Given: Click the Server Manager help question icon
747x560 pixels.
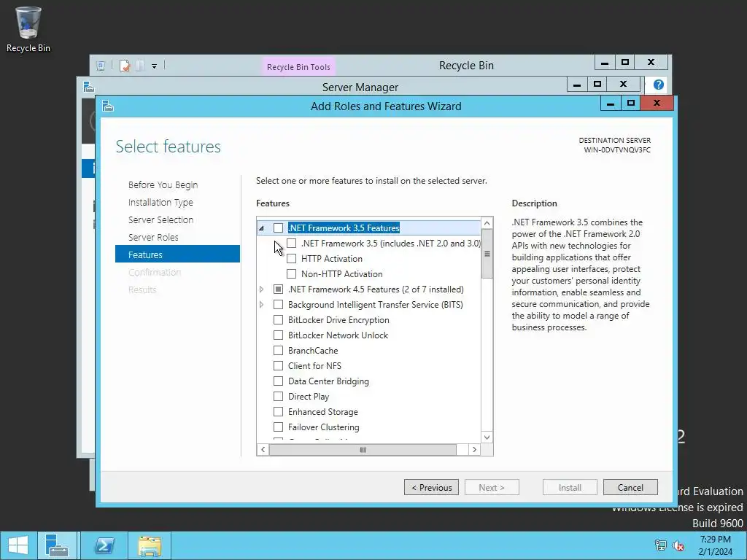Looking at the screenshot, I should pos(659,85).
